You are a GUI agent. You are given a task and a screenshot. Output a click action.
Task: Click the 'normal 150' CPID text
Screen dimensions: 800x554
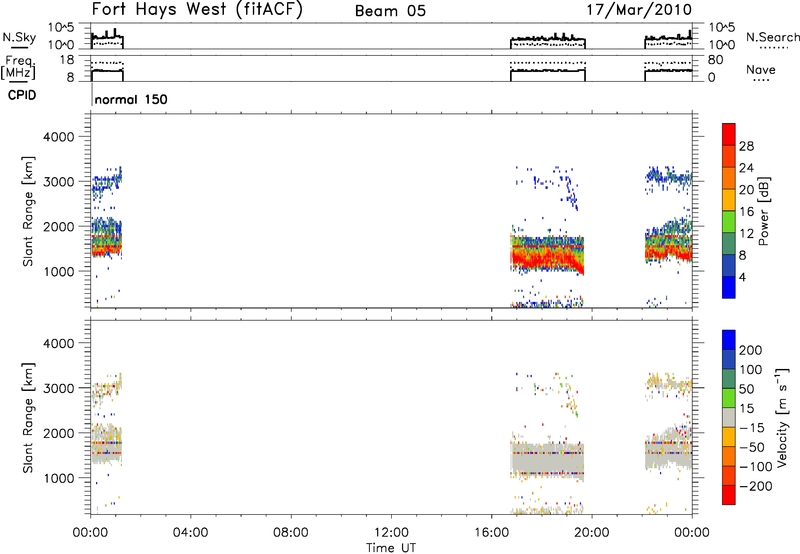131,99
